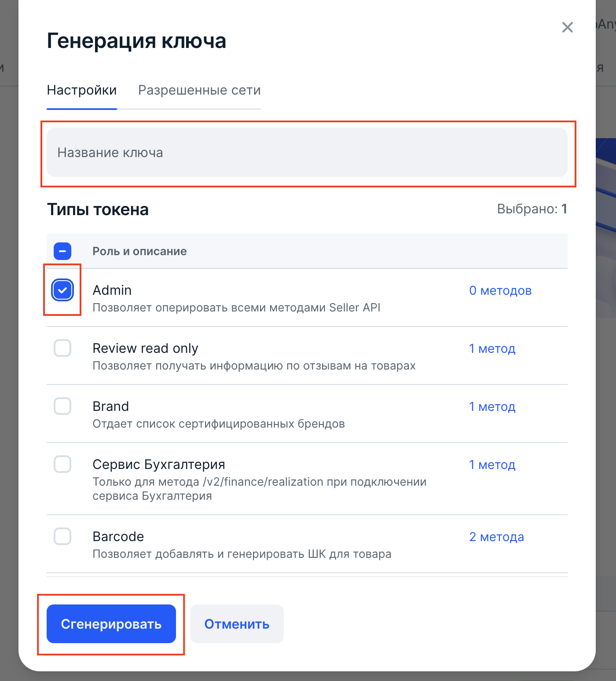Enable the Review read only checkbox
This screenshot has width=616, height=681.
tap(62, 348)
